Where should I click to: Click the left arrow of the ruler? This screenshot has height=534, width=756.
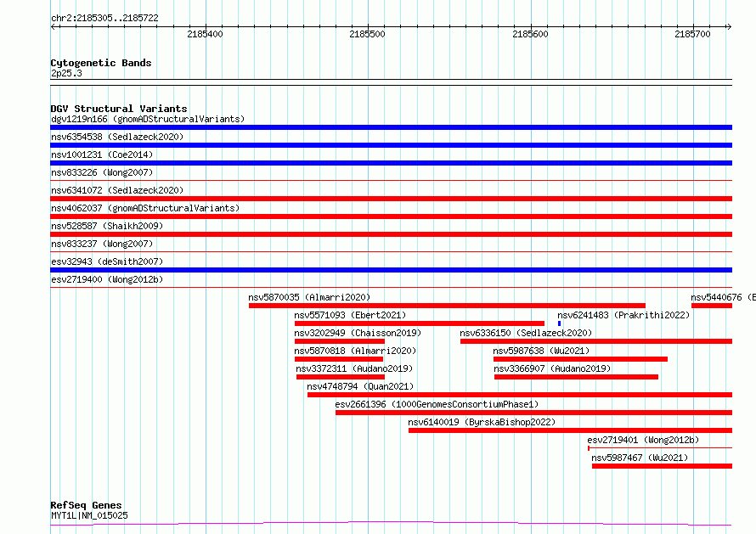click(54, 26)
